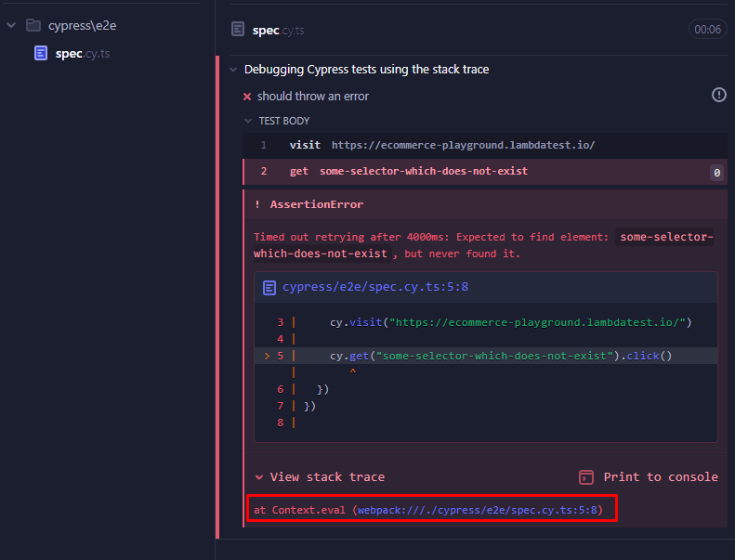Select the visit command log row
Screen dimensions: 735x560
485,145
